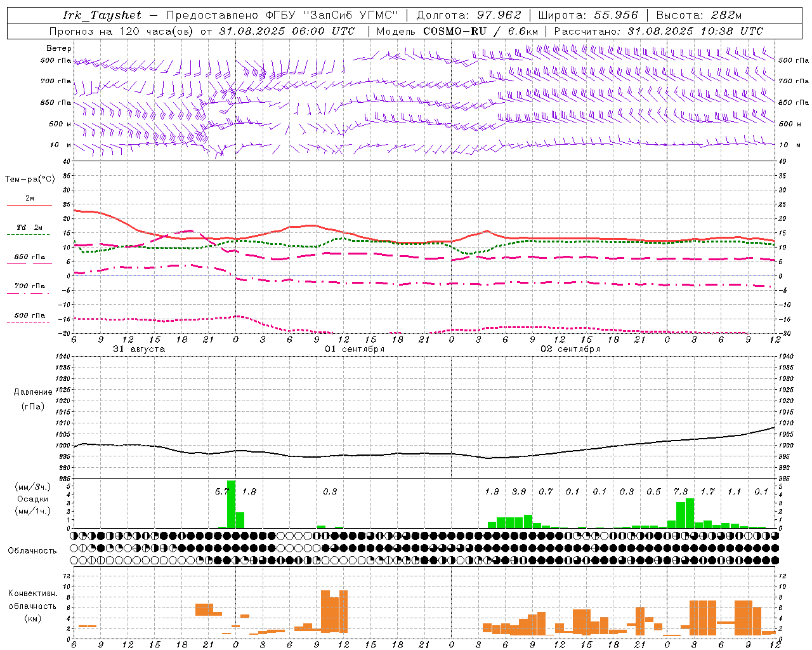Click the Облачность cloud cover label
This screenshot has height=650, width=812.
[32, 550]
